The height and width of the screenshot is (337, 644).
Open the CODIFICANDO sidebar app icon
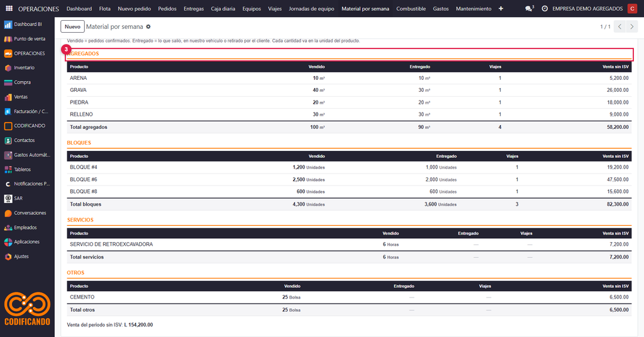click(8, 126)
